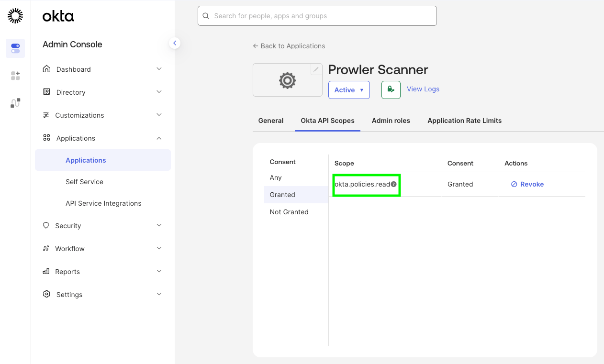604x364 pixels.
Task: Revoke the okta.policies.read scope
Action: (527, 184)
